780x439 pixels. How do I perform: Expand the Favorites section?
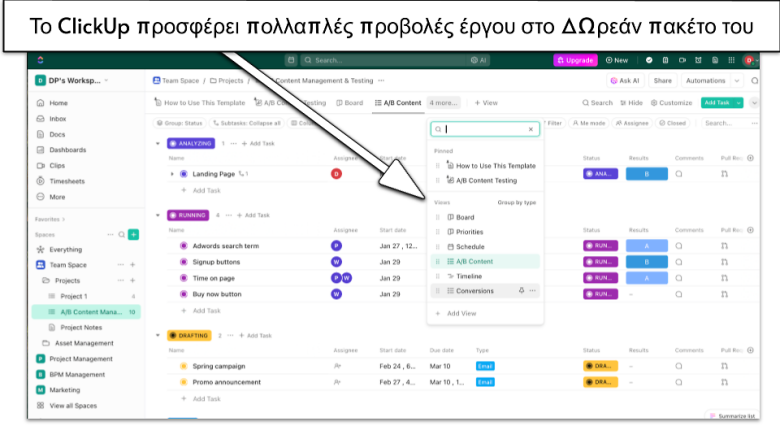coord(50,219)
